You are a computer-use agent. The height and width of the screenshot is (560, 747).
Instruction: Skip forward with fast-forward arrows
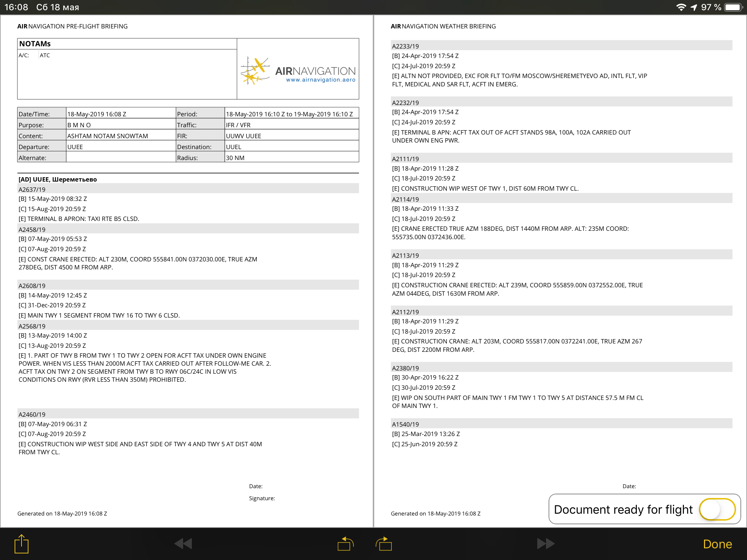[x=546, y=544]
